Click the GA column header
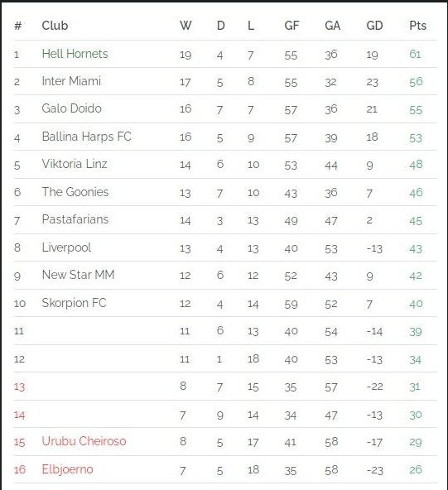This screenshot has height=490, width=448. click(x=332, y=26)
